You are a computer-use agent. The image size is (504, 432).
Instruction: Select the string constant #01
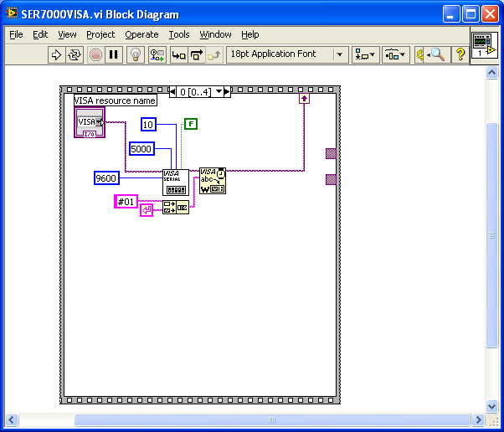pos(126,202)
